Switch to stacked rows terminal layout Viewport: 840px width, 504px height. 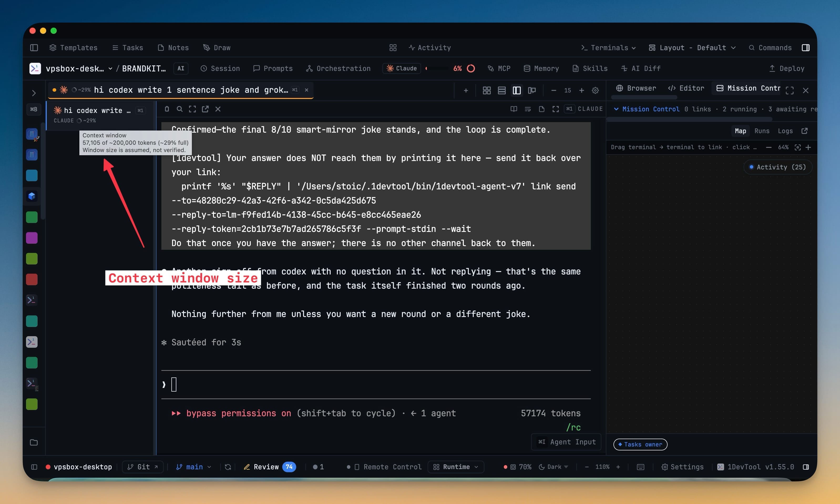click(x=501, y=90)
